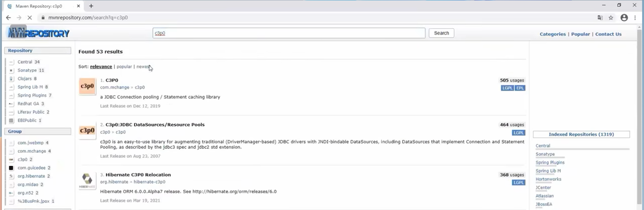
Task: Click the Hibernate logo of result 3
Action: coord(87,181)
